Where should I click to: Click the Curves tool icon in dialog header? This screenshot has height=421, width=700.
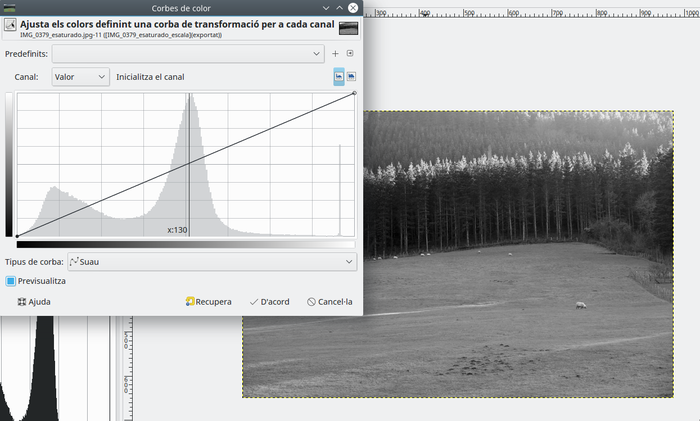click(x=10, y=25)
